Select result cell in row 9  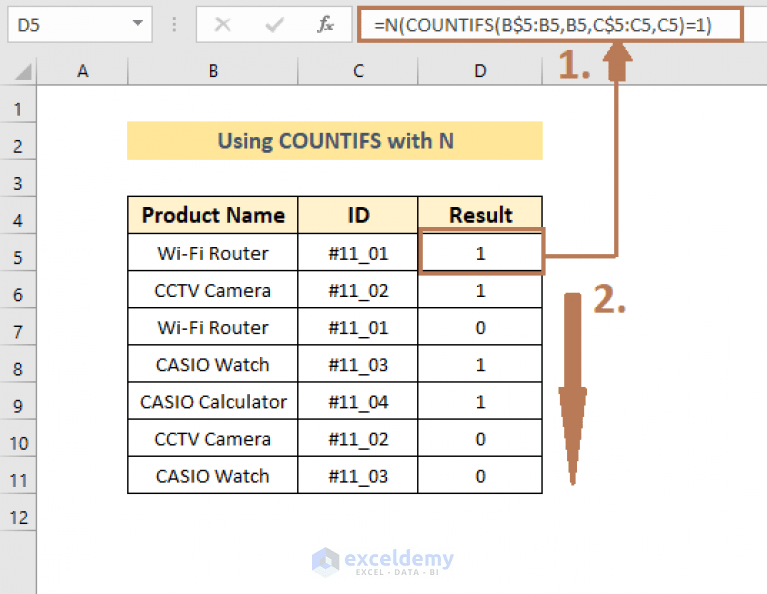[480, 401]
